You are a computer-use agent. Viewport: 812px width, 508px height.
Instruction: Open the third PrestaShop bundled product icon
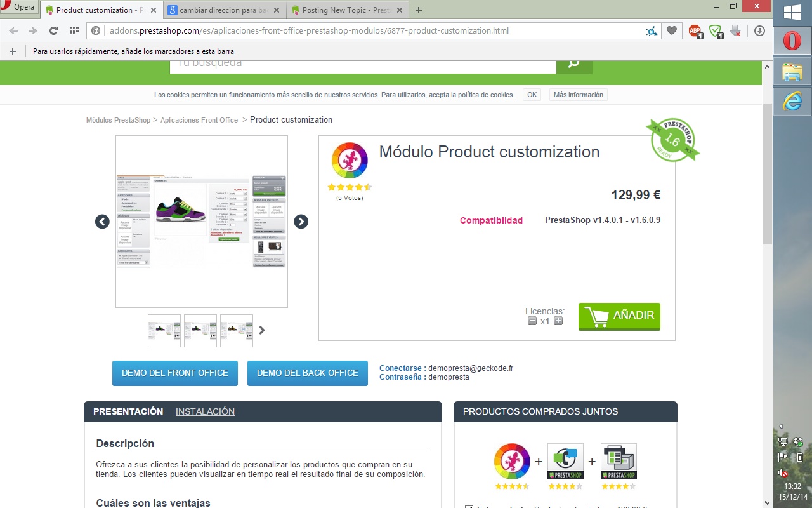[619, 462]
